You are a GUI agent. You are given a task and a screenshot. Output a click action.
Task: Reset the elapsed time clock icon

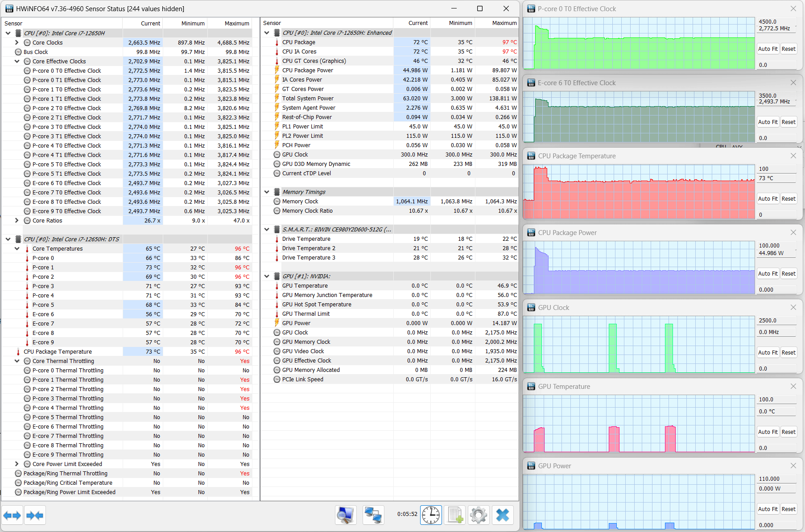[431, 516]
